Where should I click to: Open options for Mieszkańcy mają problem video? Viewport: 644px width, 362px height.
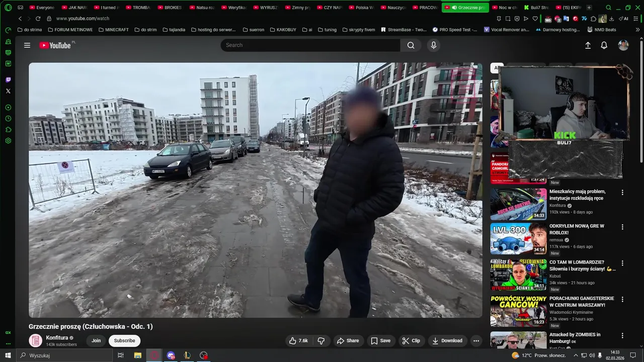[x=622, y=193]
